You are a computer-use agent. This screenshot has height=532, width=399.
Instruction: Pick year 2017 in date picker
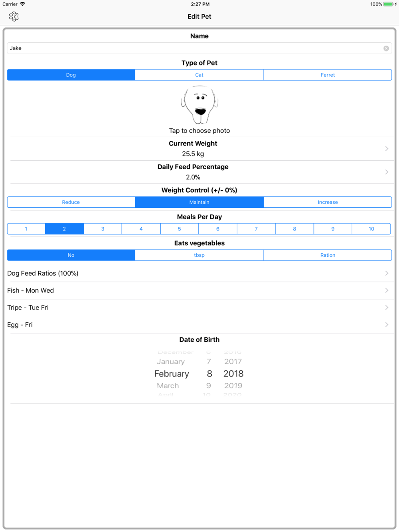tap(233, 362)
